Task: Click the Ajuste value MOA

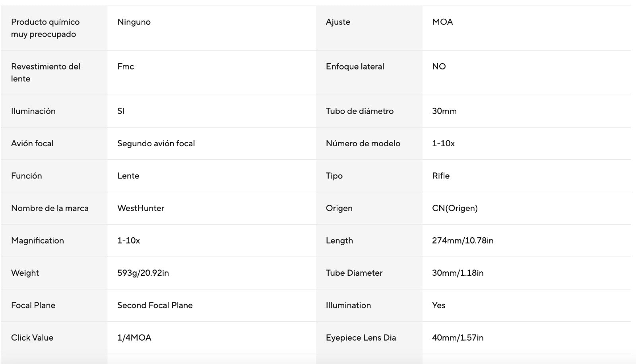Action: pos(442,22)
